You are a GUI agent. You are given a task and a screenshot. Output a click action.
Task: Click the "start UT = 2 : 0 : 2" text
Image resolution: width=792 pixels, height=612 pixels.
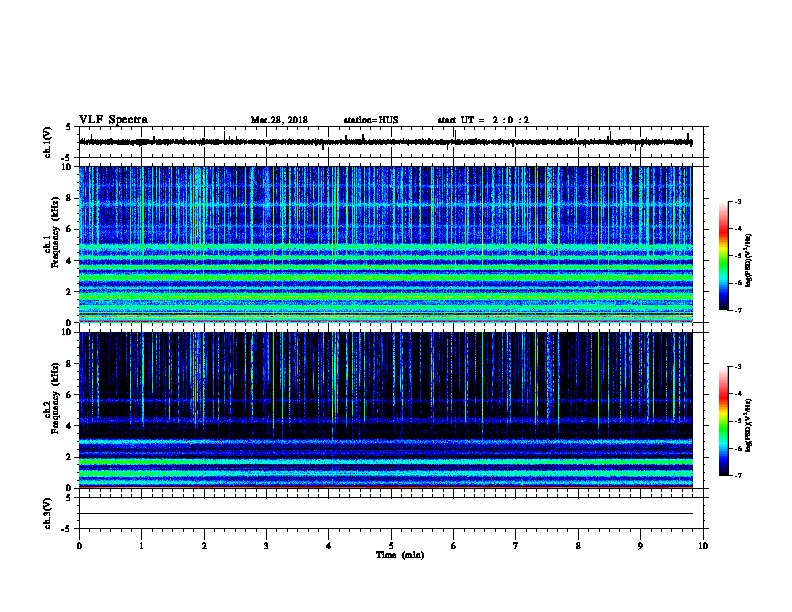pyautogui.click(x=483, y=120)
